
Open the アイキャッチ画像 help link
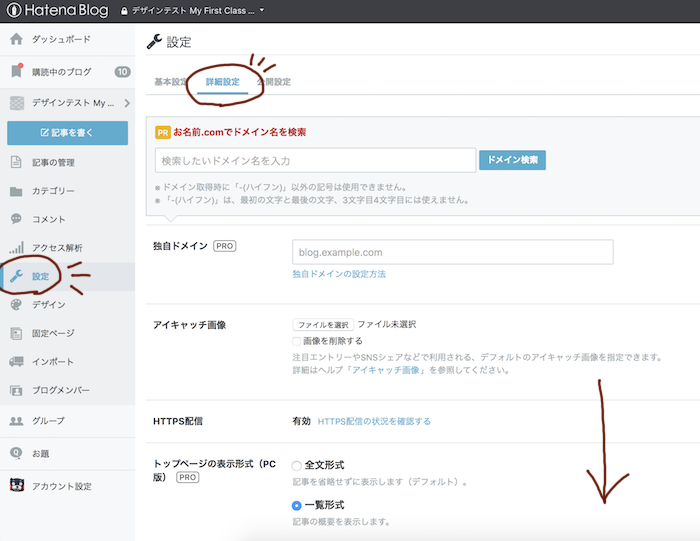tap(386, 370)
